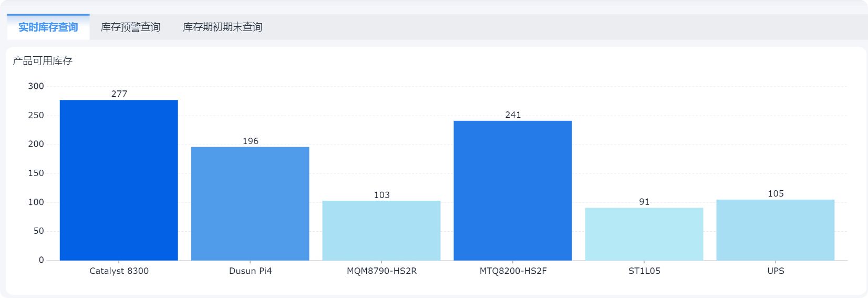
Task: Click the Catalyst 8300 axis label
Action: point(119,271)
